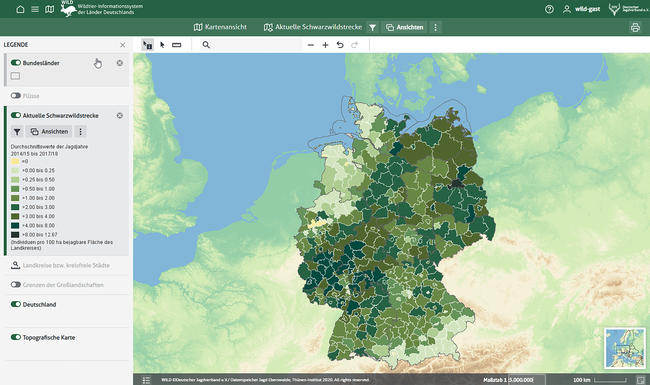Open three-dot menu in green toolbar
Image resolution: width=650 pixels, height=385 pixels.
pyautogui.click(x=435, y=27)
